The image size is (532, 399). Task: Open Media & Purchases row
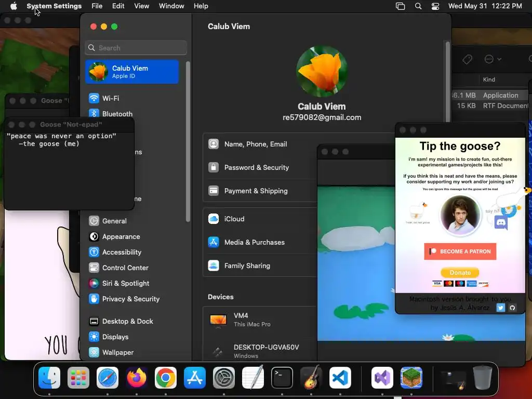coord(260,242)
